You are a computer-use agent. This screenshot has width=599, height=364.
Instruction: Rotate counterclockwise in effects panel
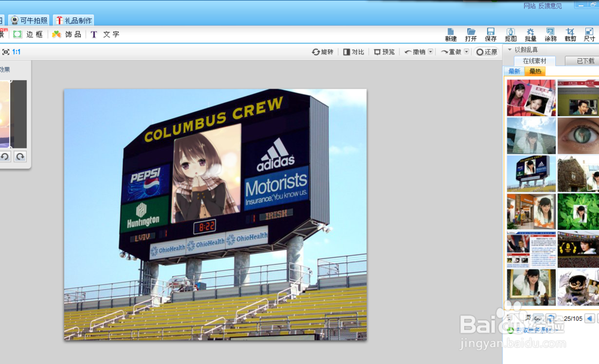[x=5, y=156]
